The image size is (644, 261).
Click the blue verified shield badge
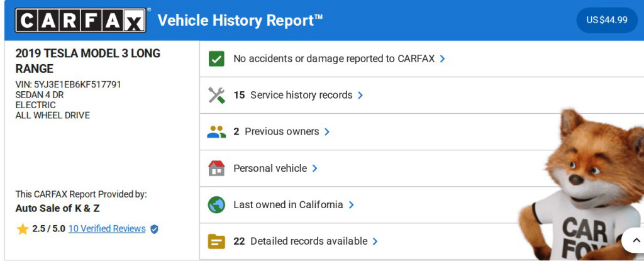pyautogui.click(x=154, y=229)
